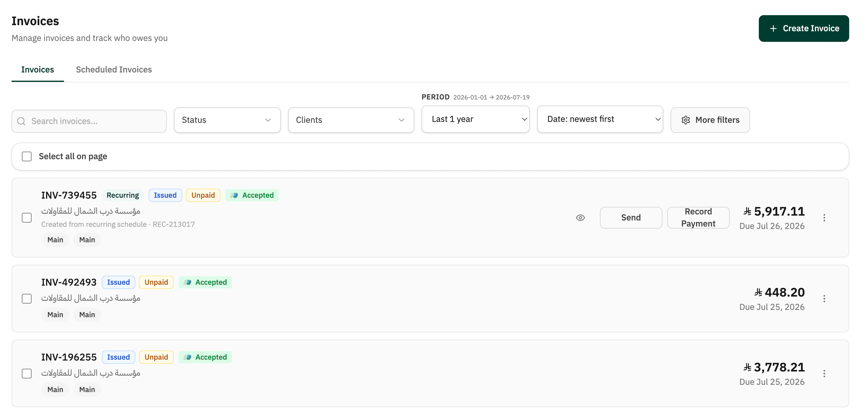Click the More filters button
The width and height of the screenshot is (868, 413).
(710, 120)
